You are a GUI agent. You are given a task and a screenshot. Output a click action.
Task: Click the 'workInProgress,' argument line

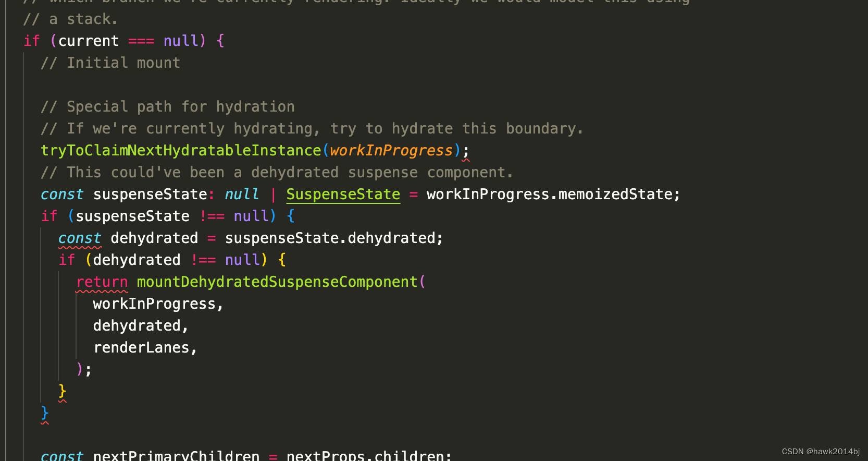(158, 304)
